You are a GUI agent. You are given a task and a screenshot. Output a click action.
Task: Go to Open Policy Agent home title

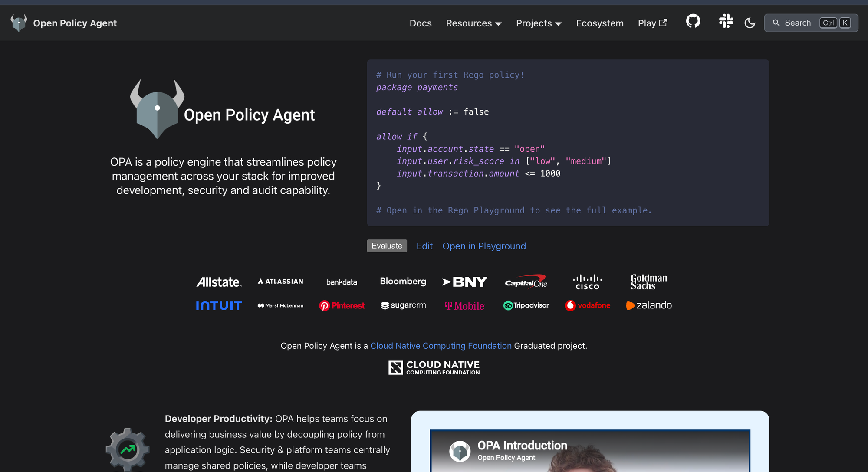tap(75, 23)
